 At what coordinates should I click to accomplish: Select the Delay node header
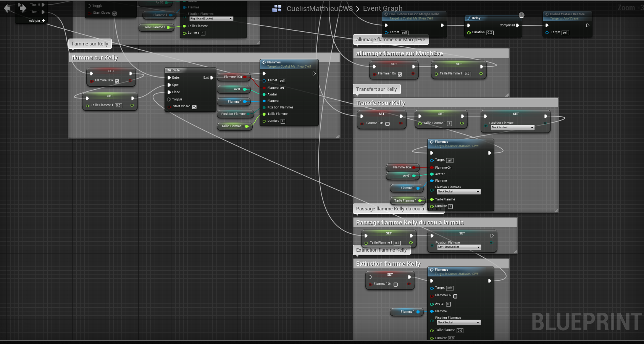tap(492, 18)
